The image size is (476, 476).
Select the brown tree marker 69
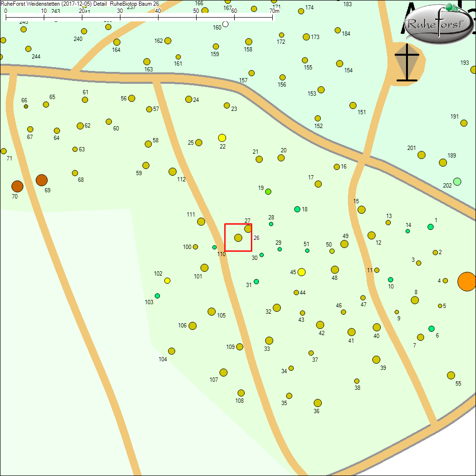(41, 180)
